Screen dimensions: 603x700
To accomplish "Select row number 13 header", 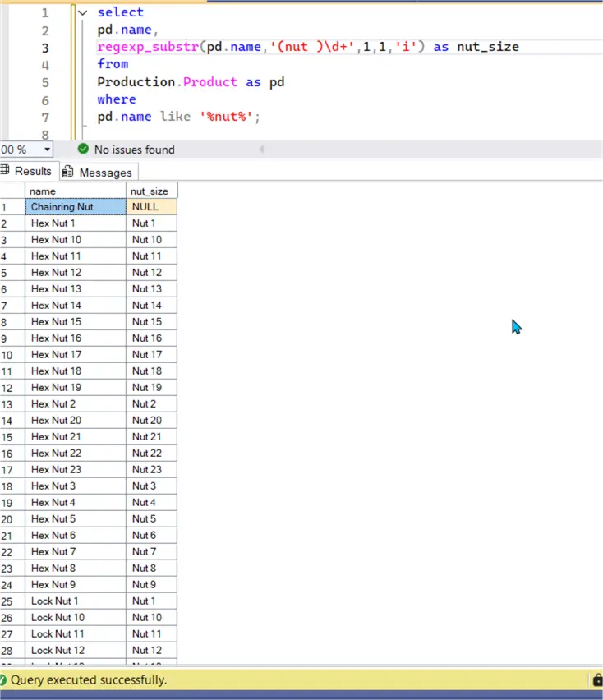I will click(x=12, y=404).
